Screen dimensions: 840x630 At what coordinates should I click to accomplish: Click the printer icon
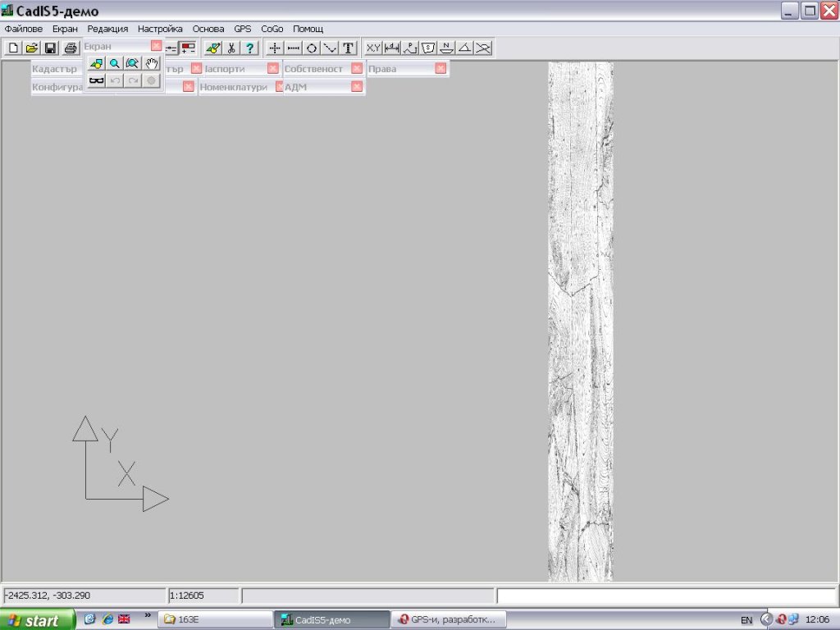71,48
